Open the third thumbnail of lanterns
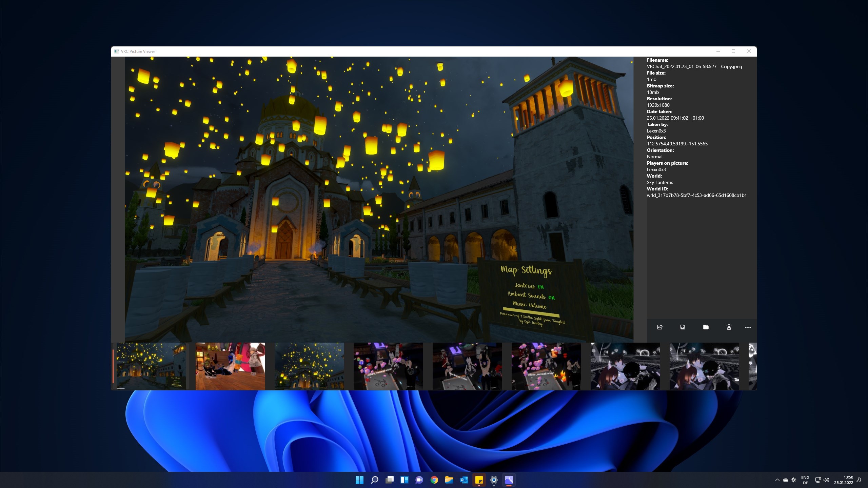The image size is (868, 488). pyautogui.click(x=309, y=366)
